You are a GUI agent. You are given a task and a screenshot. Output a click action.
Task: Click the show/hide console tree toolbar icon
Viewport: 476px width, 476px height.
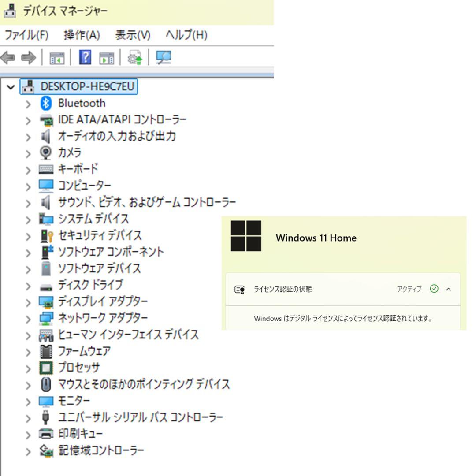point(57,57)
